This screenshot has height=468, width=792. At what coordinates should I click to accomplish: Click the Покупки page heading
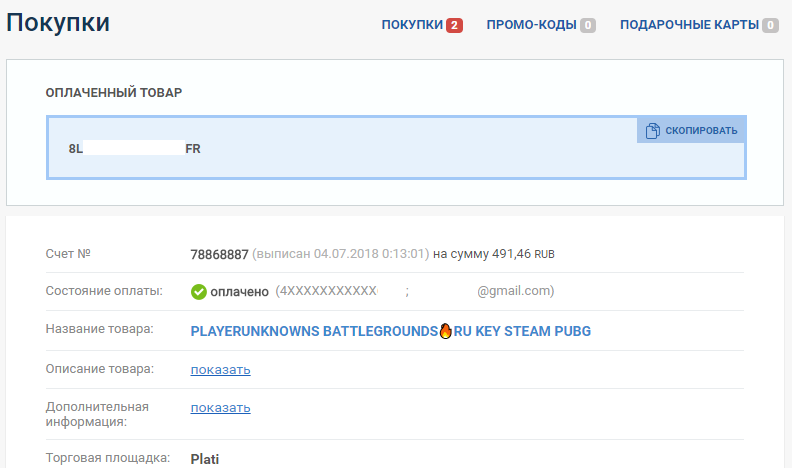(x=58, y=23)
